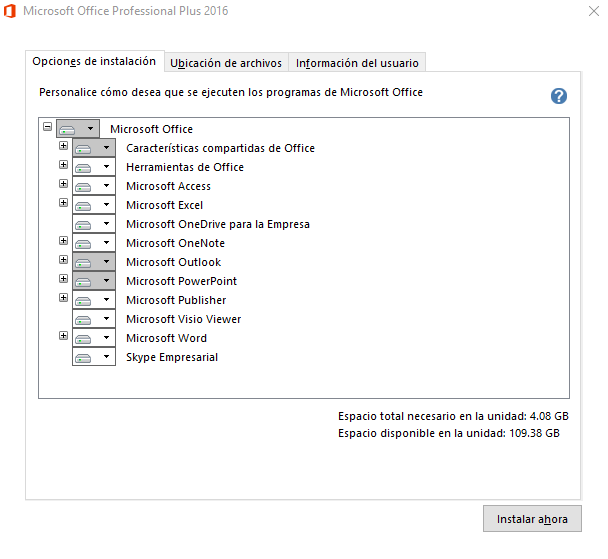Expand Características compartidas de Office node

click(x=63, y=145)
